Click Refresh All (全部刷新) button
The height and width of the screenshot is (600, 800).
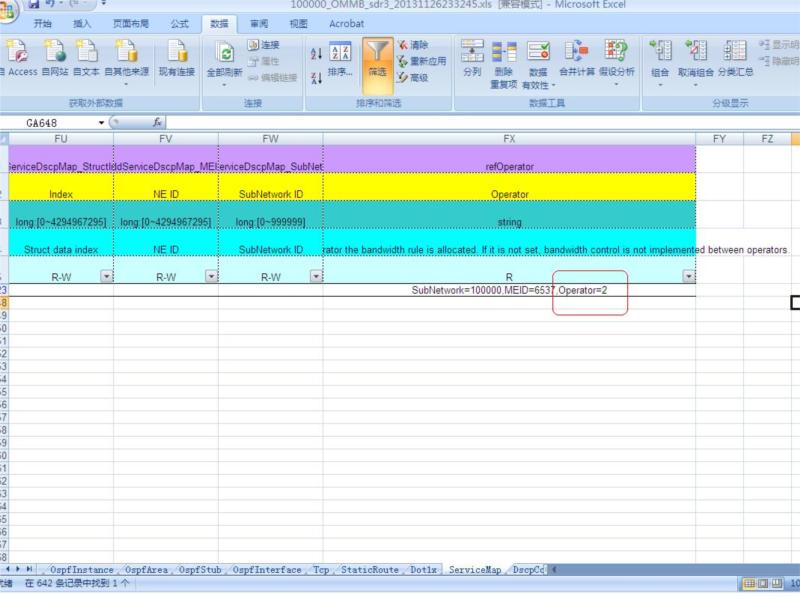224,61
